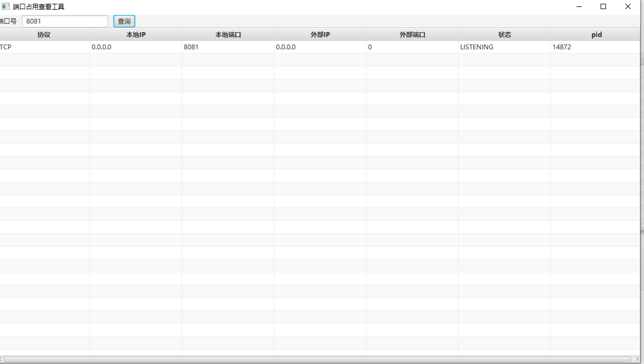Click the application icon in title bar
This screenshot has width=644, height=364.
click(x=5, y=6)
